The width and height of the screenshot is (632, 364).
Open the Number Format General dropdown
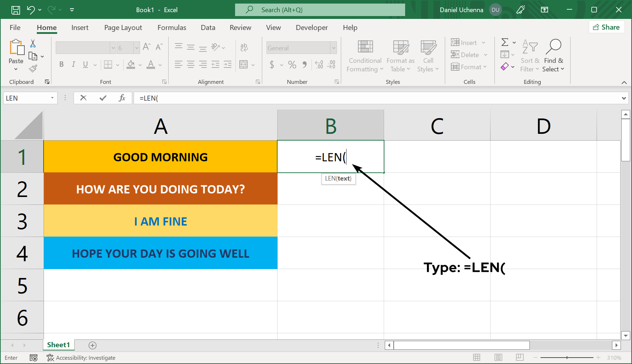[x=333, y=48]
